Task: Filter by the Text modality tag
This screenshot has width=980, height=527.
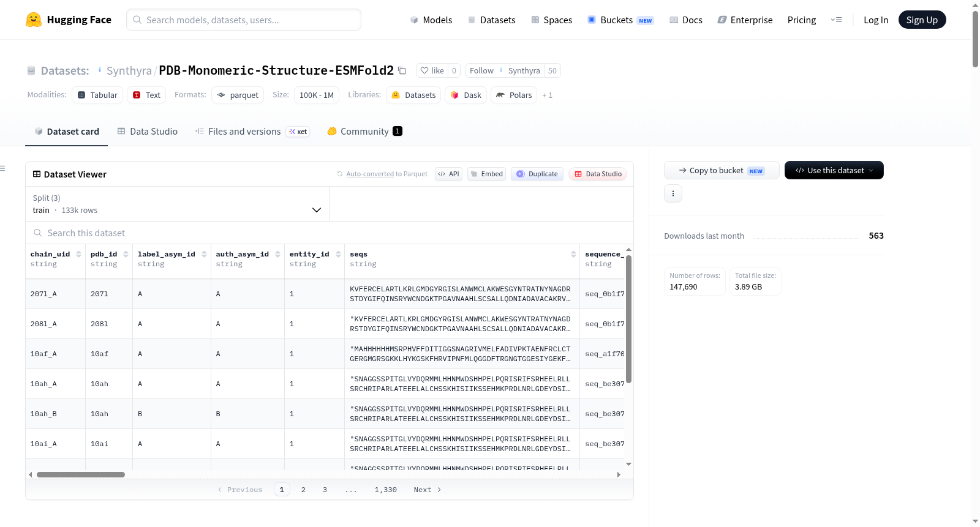Action: pos(146,95)
